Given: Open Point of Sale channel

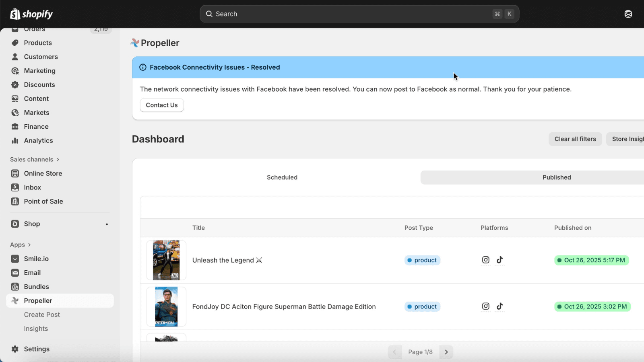Looking at the screenshot, I should [x=43, y=201].
